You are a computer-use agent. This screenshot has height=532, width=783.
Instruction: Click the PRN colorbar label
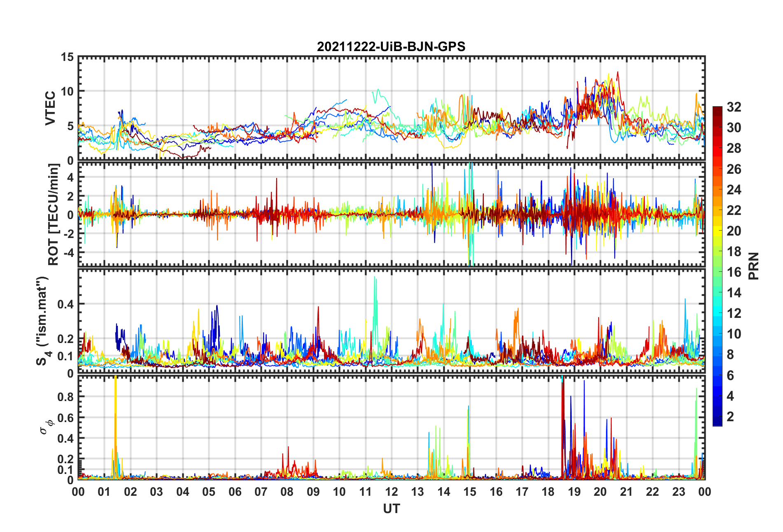tap(753, 266)
